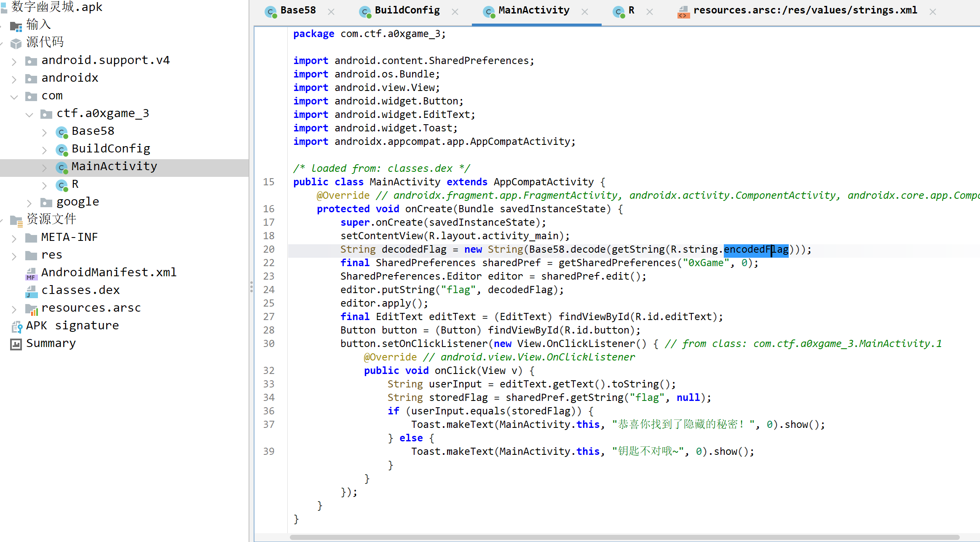Expand the MainActivity class node

click(44, 168)
